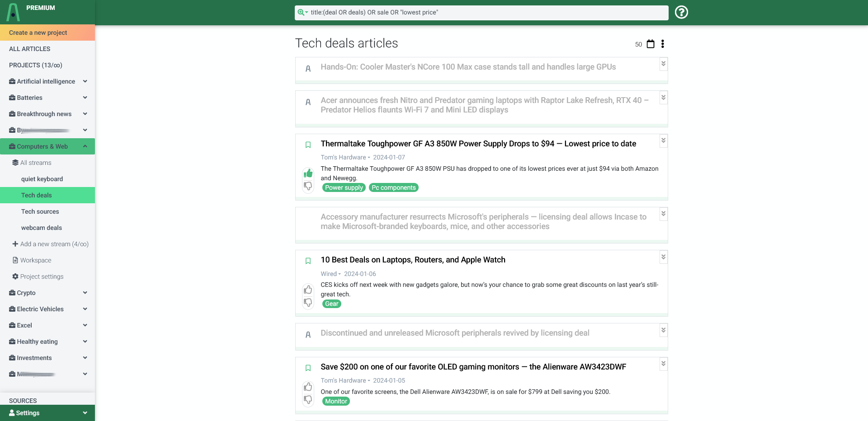Expand the Investments project
The height and width of the screenshot is (421, 868).
pyautogui.click(x=85, y=358)
